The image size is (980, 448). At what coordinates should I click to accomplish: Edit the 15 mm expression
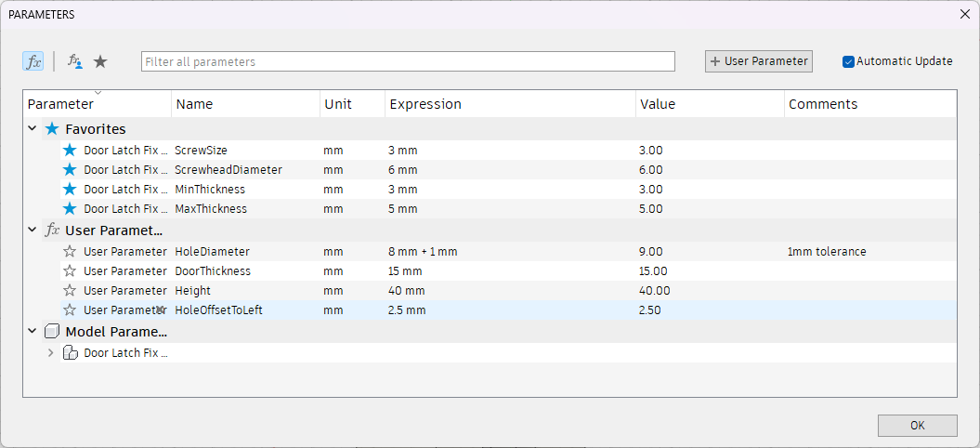coord(510,270)
